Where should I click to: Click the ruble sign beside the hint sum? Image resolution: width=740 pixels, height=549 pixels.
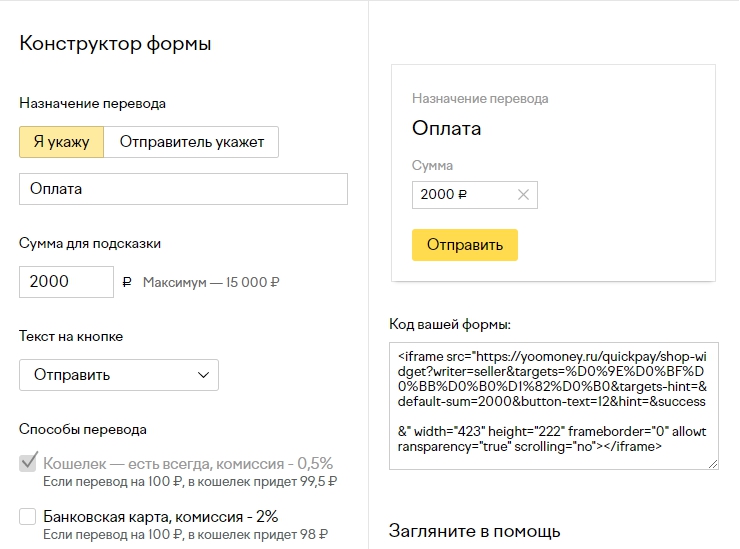pyautogui.click(x=126, y=282)
